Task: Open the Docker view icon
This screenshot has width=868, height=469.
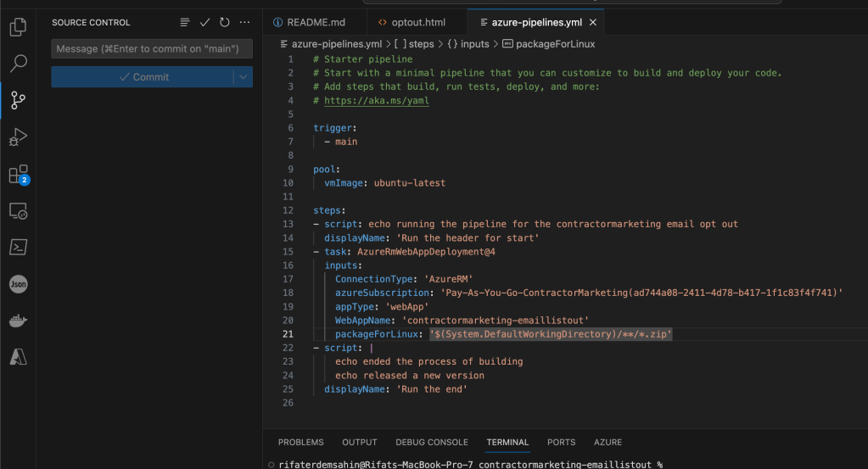Action: tap(19, 321)
